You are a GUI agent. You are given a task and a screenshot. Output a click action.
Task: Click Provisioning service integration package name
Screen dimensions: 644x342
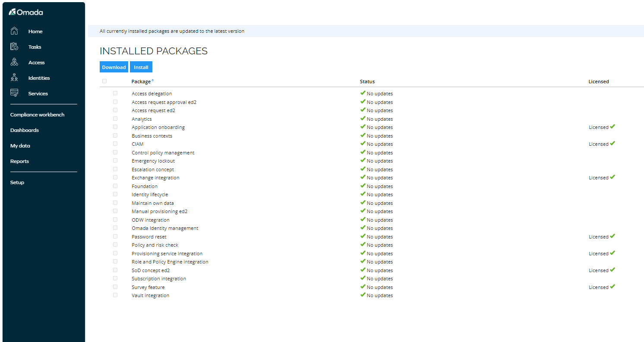[x=167, y=254]
